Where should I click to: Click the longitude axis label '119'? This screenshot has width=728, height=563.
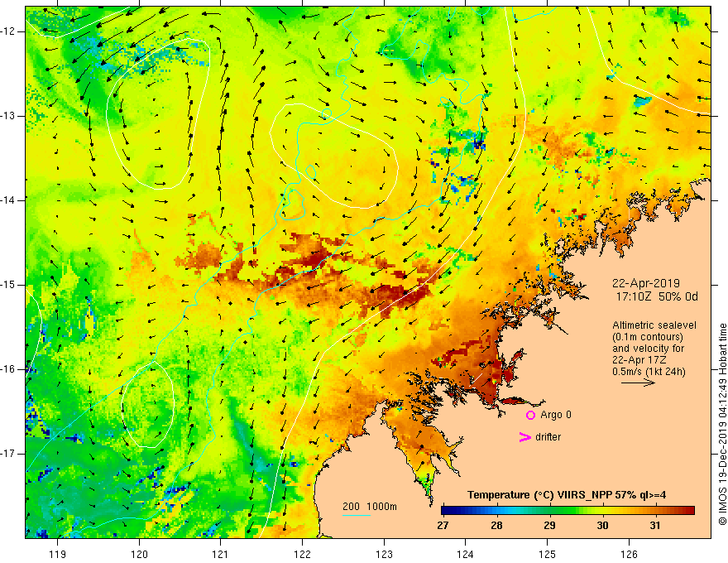pos(58,554)
